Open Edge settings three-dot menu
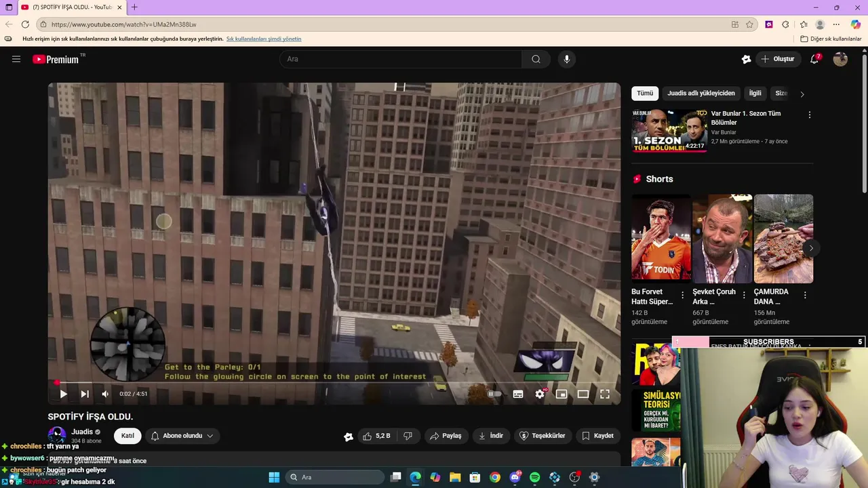 pyautogui.click(x=836, y=24)
